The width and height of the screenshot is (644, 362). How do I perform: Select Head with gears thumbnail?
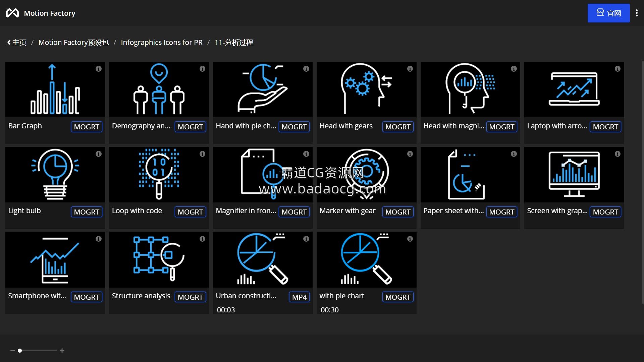coord(367,89)
